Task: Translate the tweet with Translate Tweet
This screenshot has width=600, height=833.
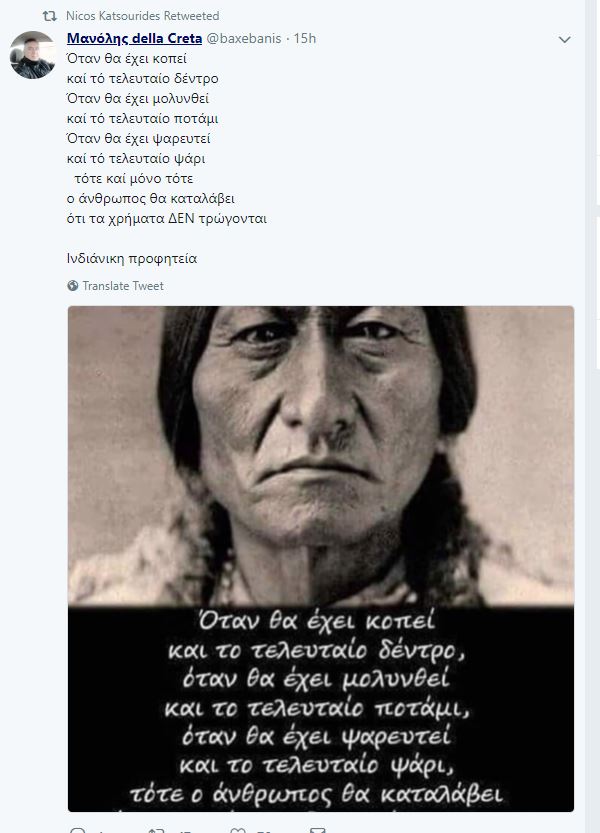Action: (x=123, y=286)
